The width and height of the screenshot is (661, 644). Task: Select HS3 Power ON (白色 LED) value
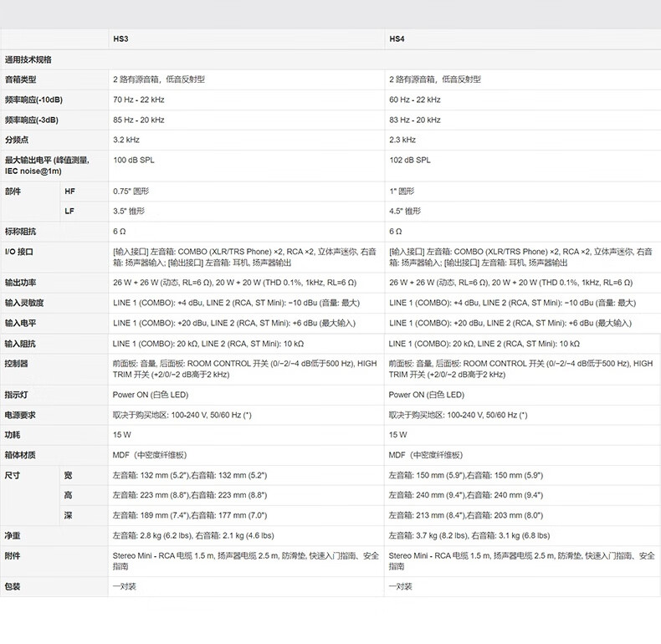[150, 395]
